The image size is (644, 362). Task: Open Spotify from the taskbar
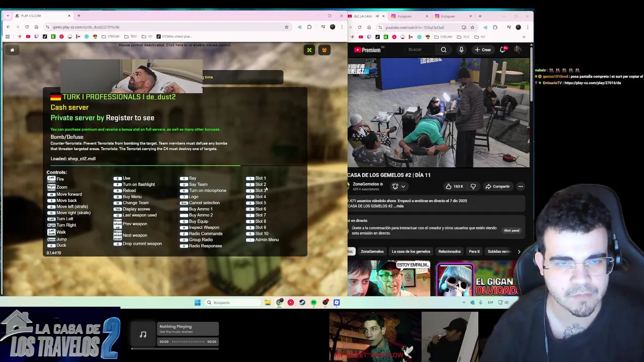tap(313, 303)
